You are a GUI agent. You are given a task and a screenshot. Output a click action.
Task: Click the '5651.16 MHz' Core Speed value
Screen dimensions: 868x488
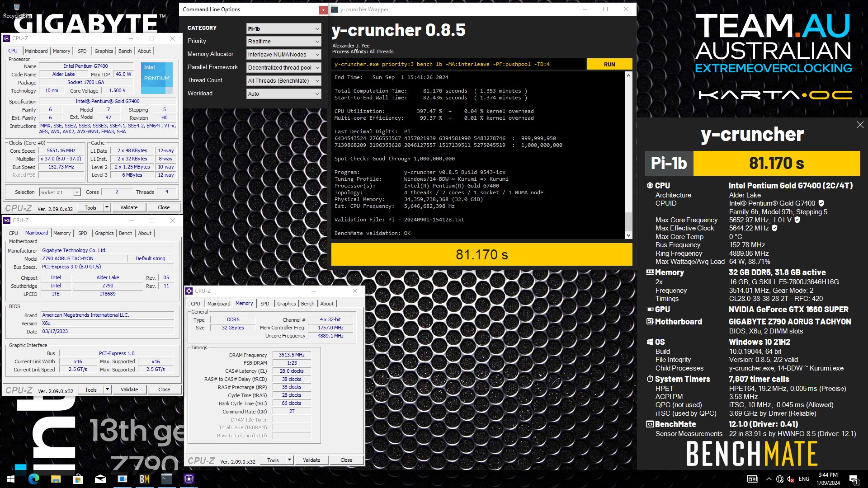coord(61,151)
